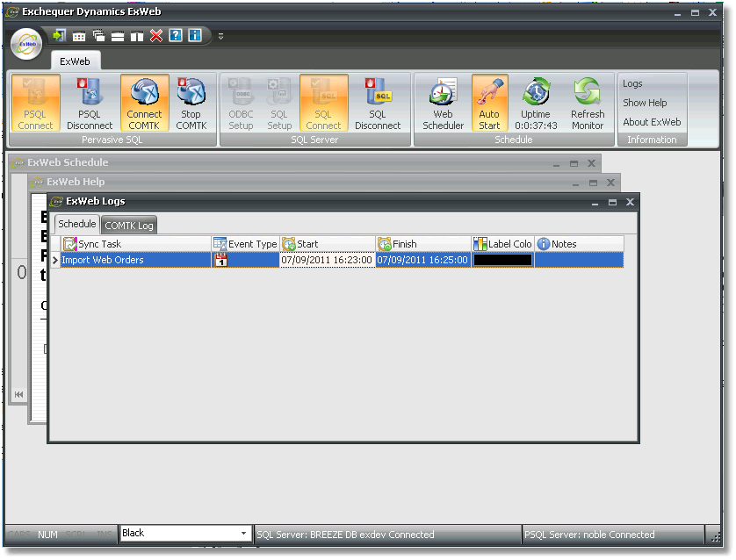Image resolution: width=736 pixels, height=560 pixels.
Task: Click Show Help in Information group
Action: (645, 103)
